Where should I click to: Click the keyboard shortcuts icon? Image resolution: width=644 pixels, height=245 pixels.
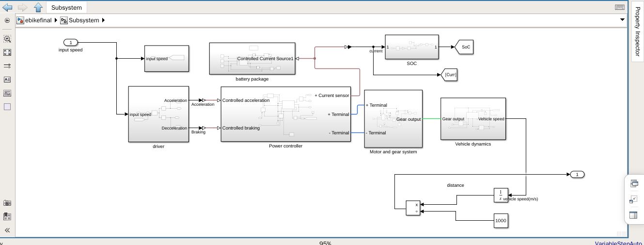pyautogui.click(x=619, y=7)
